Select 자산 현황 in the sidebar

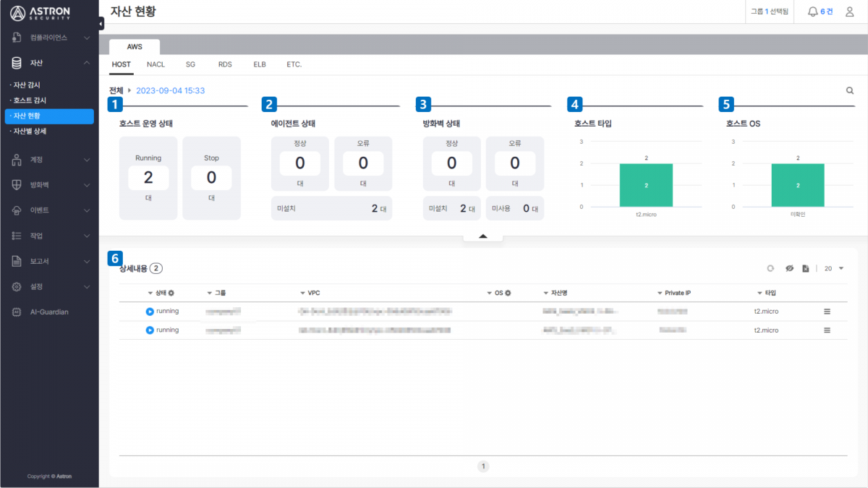pyautogui.click(x=49, y=116)
